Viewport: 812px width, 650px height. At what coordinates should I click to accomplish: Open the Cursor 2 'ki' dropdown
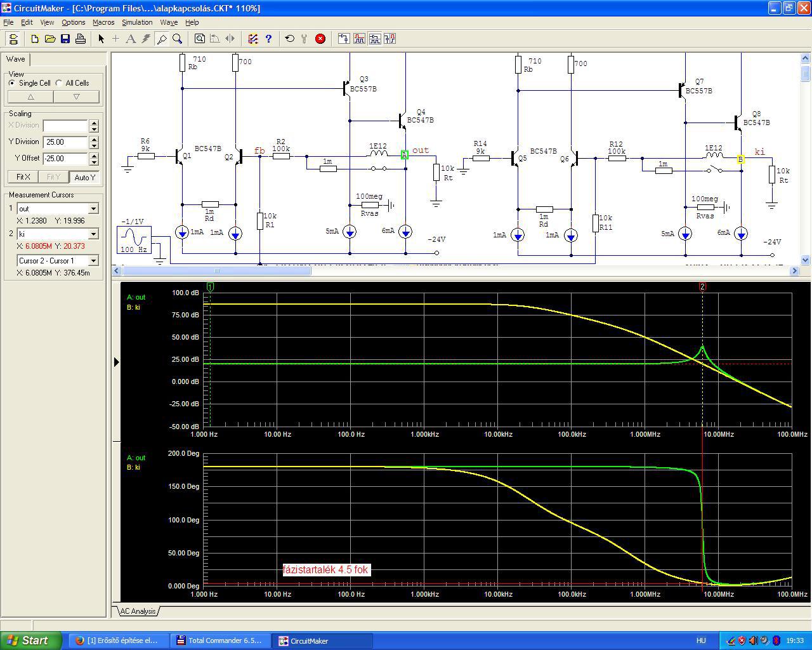pos(93,234)
